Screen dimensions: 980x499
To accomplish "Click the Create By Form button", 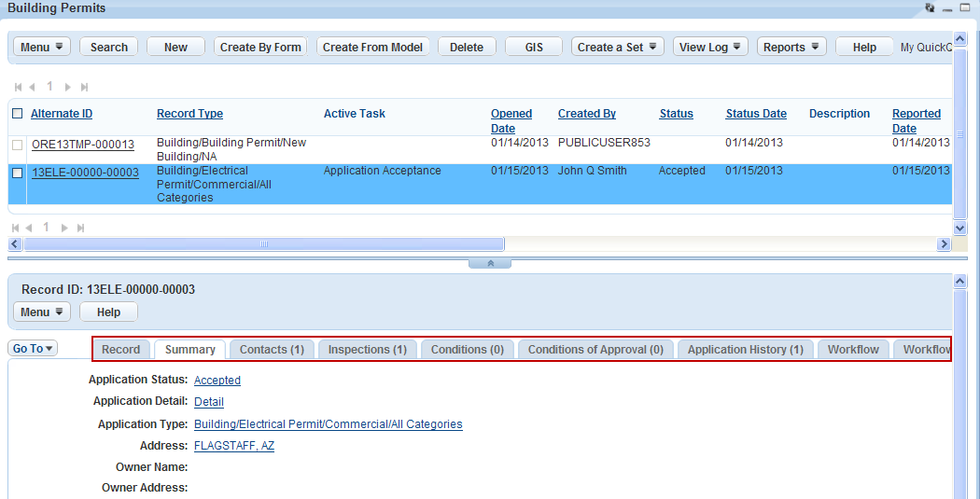I will [260, 47].
